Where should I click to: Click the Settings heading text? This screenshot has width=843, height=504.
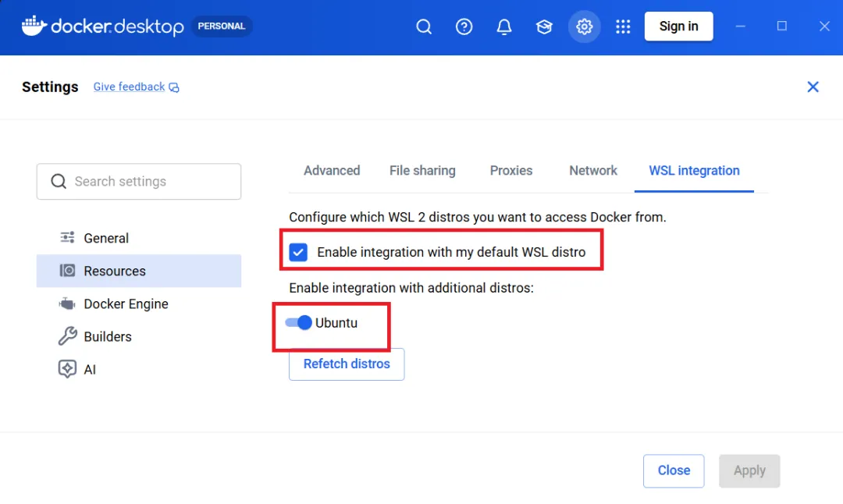pyautogui.click(x=50, y=87)
